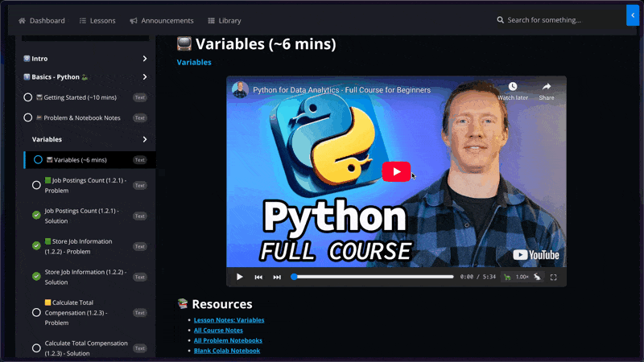Click the skip-to-next track icon
Screen dimensions: 644x362
click(277, 277)
